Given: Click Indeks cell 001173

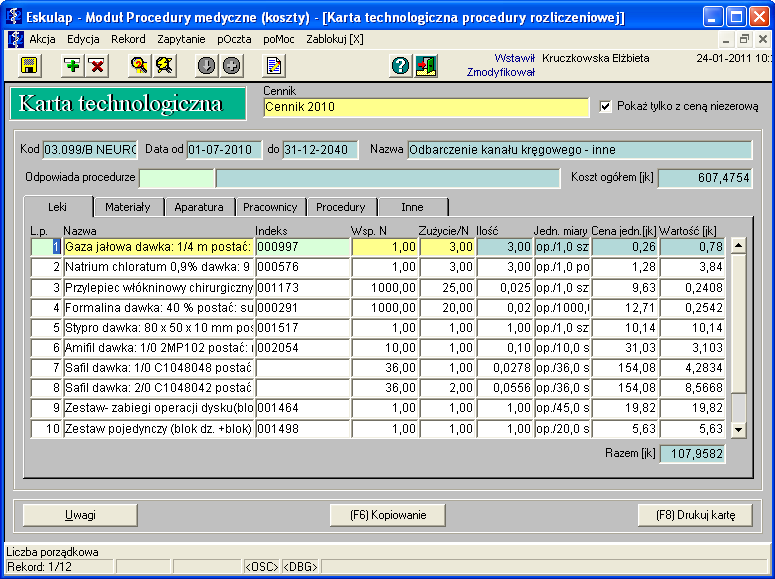Looking at the screenshot, I should [302, 287].
